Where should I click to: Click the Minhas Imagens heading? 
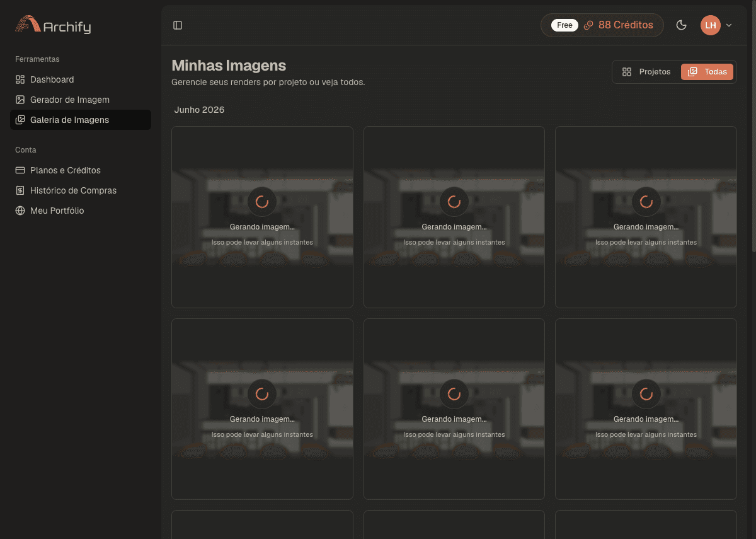(229, 66)
